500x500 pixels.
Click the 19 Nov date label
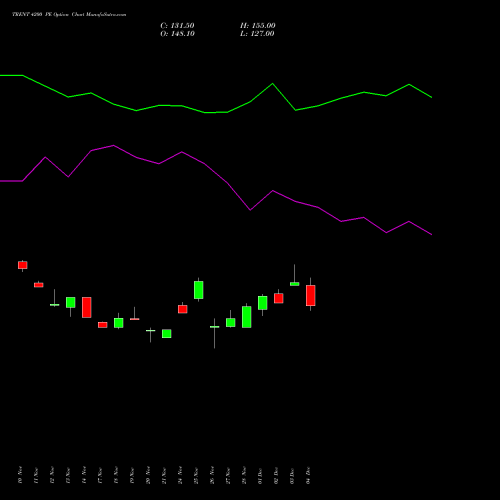click(x=132, y=475)
